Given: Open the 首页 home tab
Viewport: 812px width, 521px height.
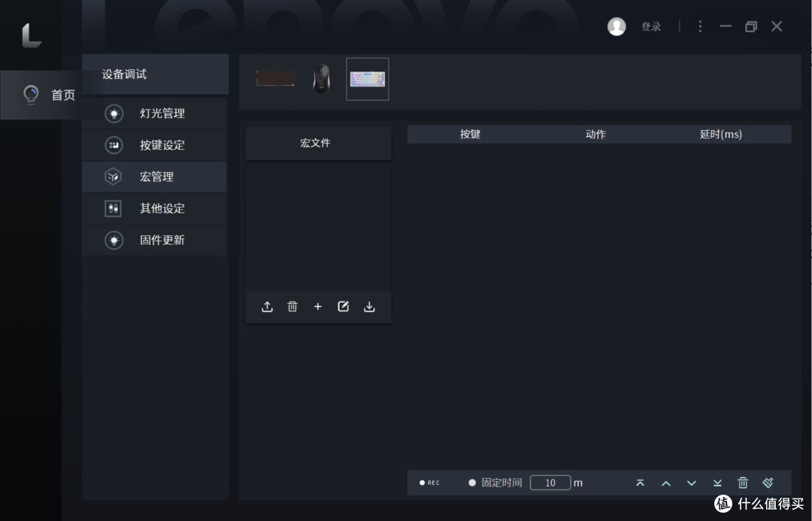Looking at the screenshot, I should tap(41, 95).
